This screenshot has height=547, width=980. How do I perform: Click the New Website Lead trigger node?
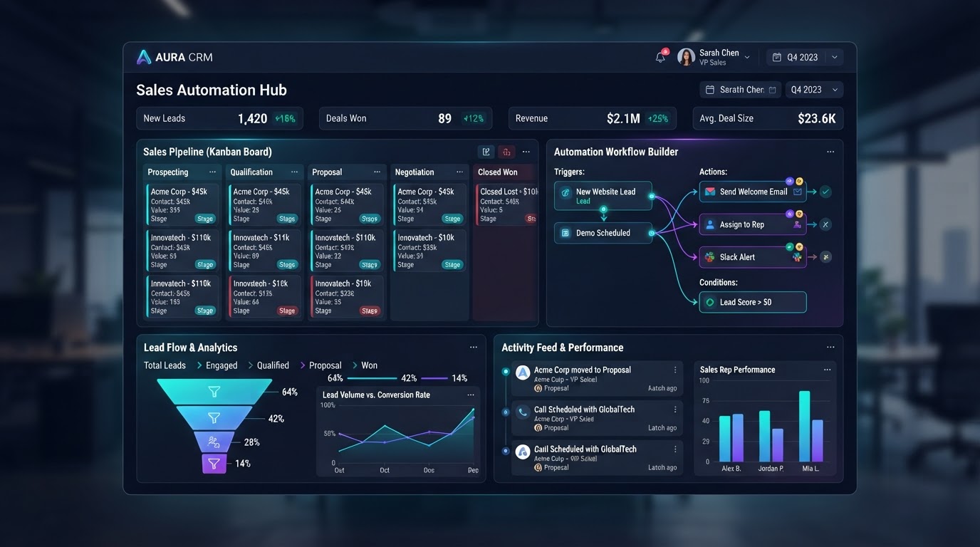(x=603, y=196)
